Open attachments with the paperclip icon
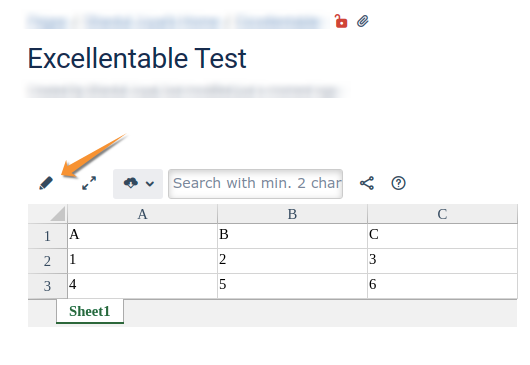Viewport: 530px width, 365px height. [x=363, y=21]
